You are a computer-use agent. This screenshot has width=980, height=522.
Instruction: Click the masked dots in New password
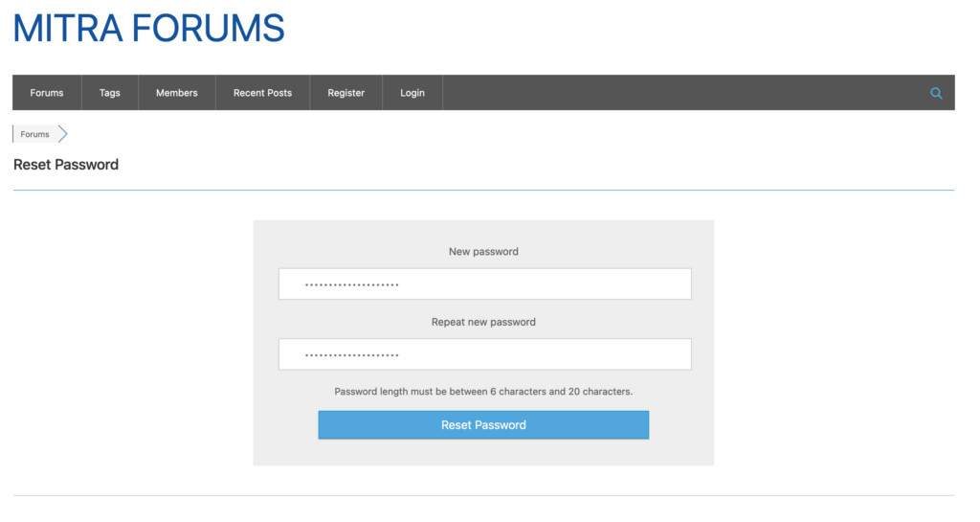351,285
